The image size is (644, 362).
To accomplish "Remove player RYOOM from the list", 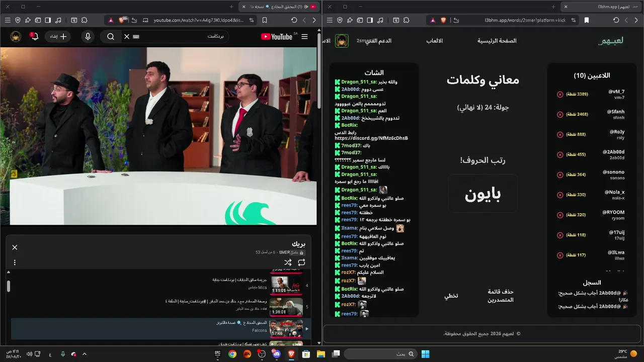I will 560,215.
